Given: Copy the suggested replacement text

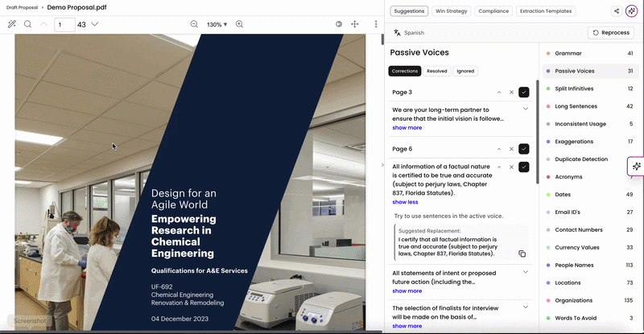Looking at the screenshot, I should 522,254.
